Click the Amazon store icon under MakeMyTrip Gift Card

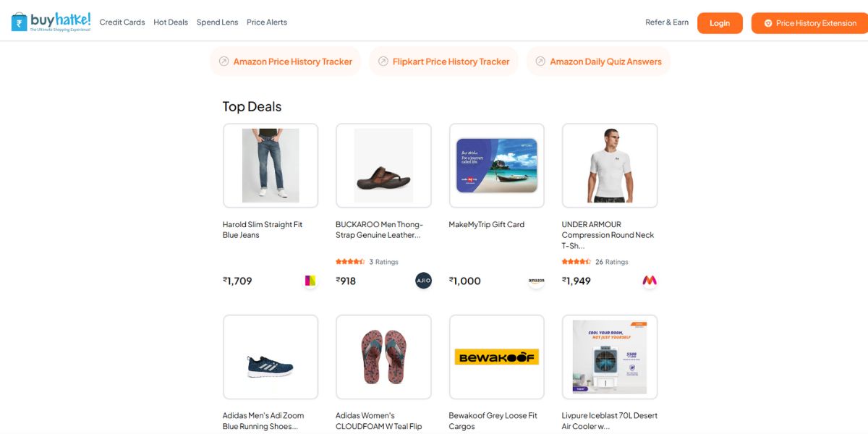(535, 281)
